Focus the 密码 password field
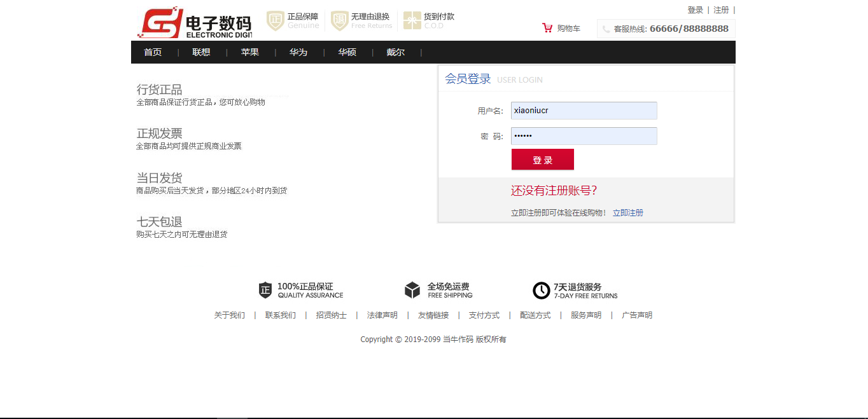This screenshot has width=868, height=419. click(x=584, y=136)
